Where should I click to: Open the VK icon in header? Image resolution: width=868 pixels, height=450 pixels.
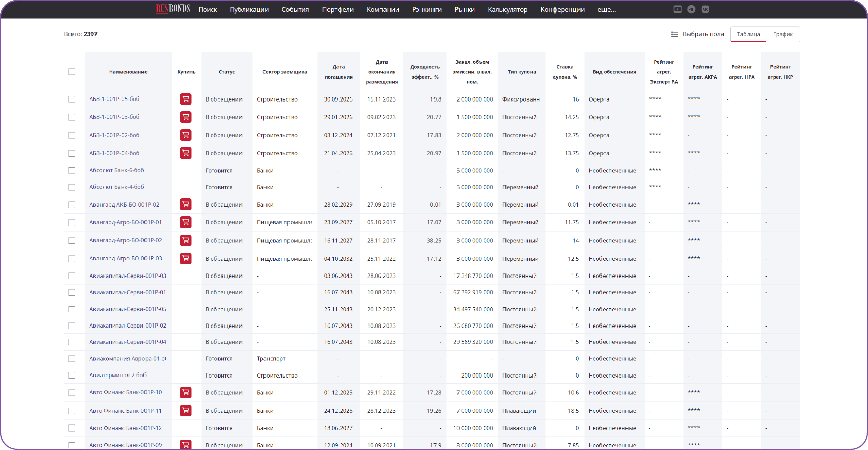(705, 9)
